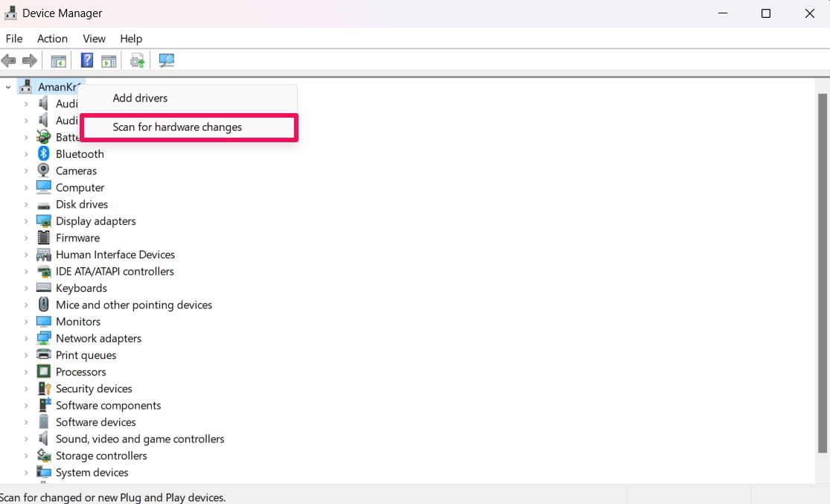830x504 pixels.
Task: Minimize the Device Manager window
Action: tap(723, 13)
